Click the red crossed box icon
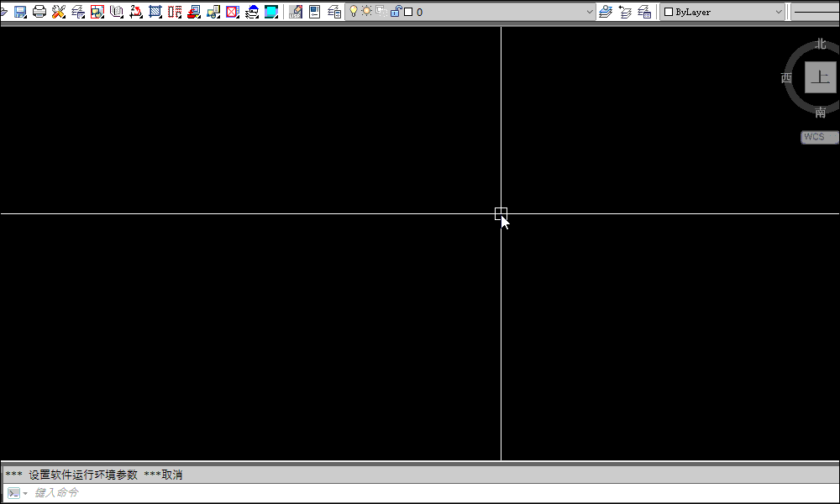 pyautogui.click(x=233, y=11)
